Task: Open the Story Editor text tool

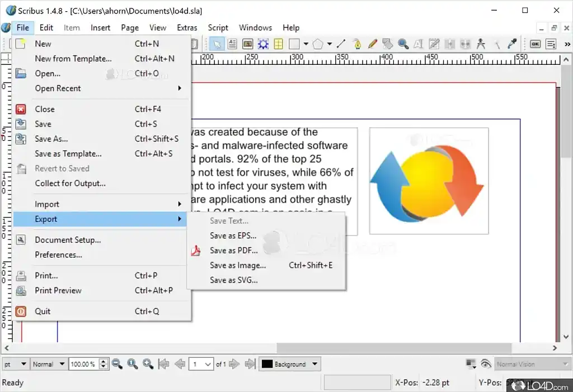Action: click(x=434, y=44)
